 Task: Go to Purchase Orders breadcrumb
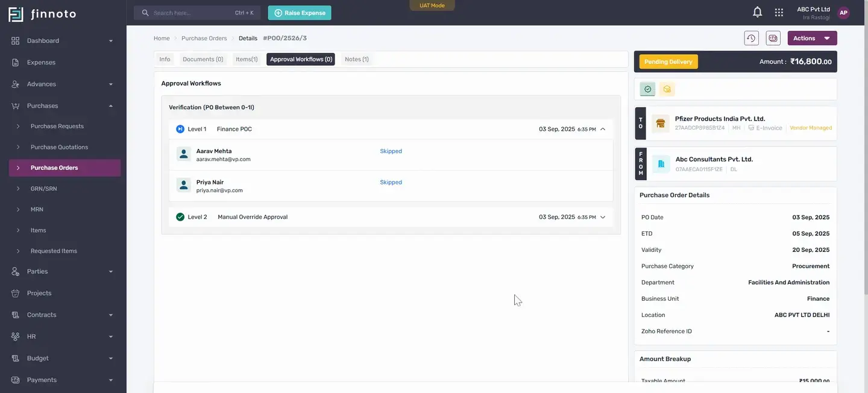pos(204,38)
